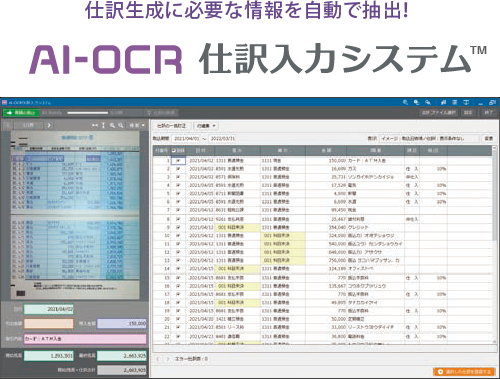Screen dimensions: 500x379
Task: Go to the next scanned page arrow
Action: pos(49,125)
